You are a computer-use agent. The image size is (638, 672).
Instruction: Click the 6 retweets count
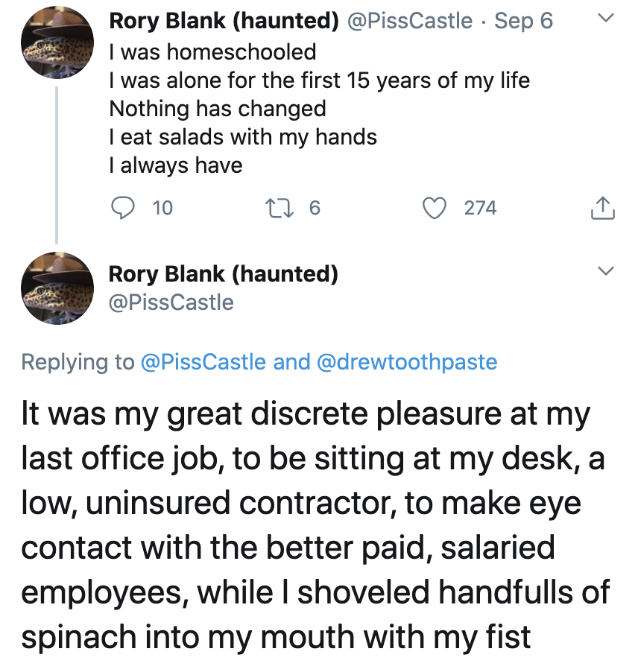[x=315, y=208]
